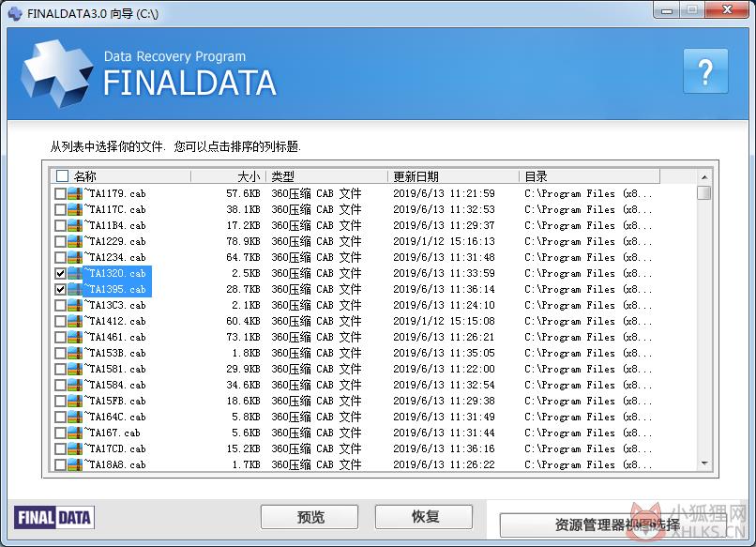This screenshot has height=547, width=756.
Task: Click the file icon of ~TA1229.cab
Action: coord(75,241)
